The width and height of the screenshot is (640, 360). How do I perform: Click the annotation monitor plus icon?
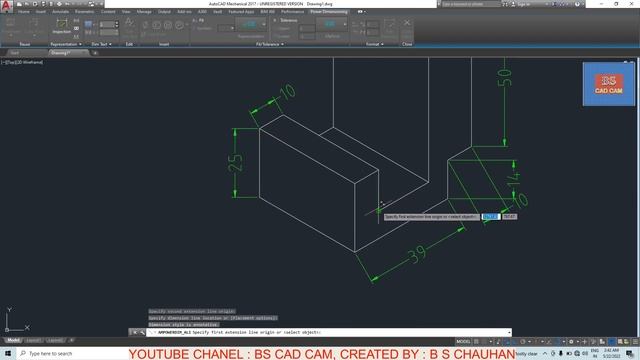pos(584,342)
